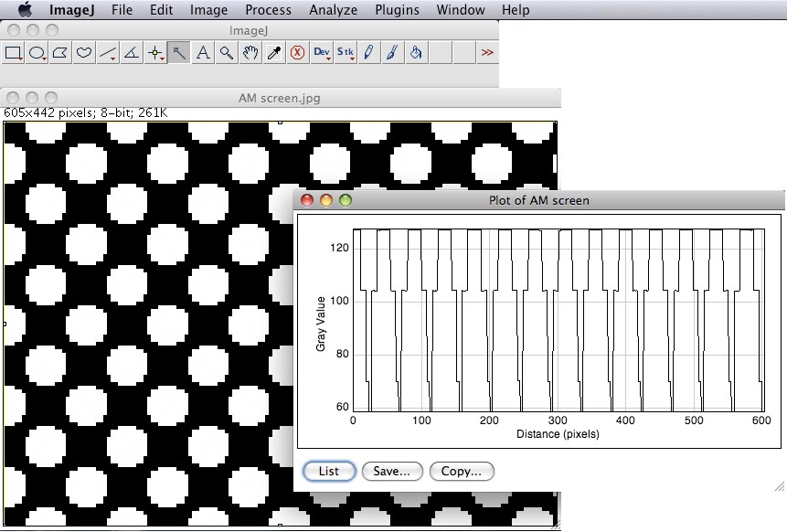Select the straight line tool
The height and width of the screenshot is (532, 787).
[x=108, y=52]
